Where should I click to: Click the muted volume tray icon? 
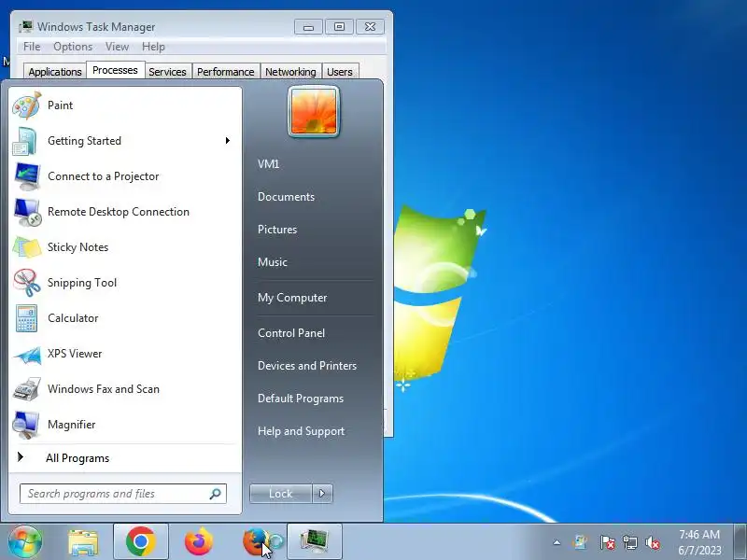pyautogui.click(x=653, y=542)
